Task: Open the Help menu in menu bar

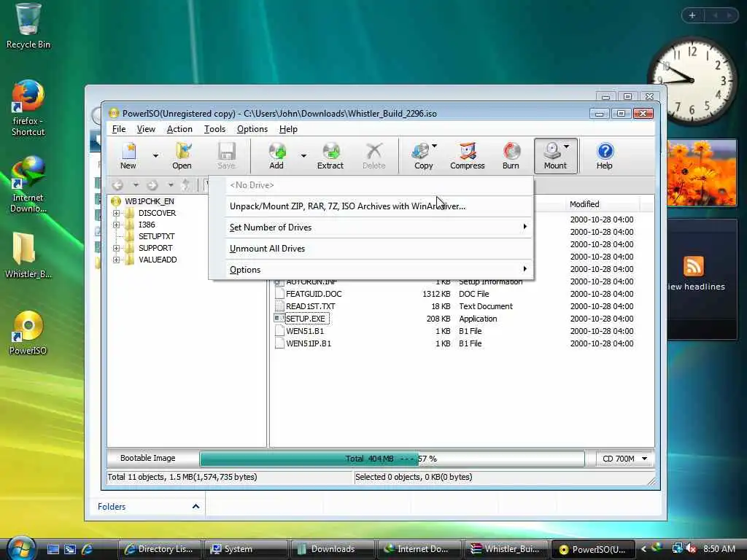Action: 288,129
